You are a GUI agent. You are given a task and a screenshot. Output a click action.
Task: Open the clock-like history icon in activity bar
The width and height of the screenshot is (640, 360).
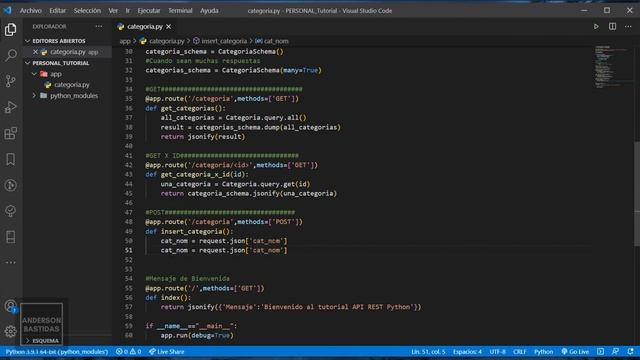11,185
